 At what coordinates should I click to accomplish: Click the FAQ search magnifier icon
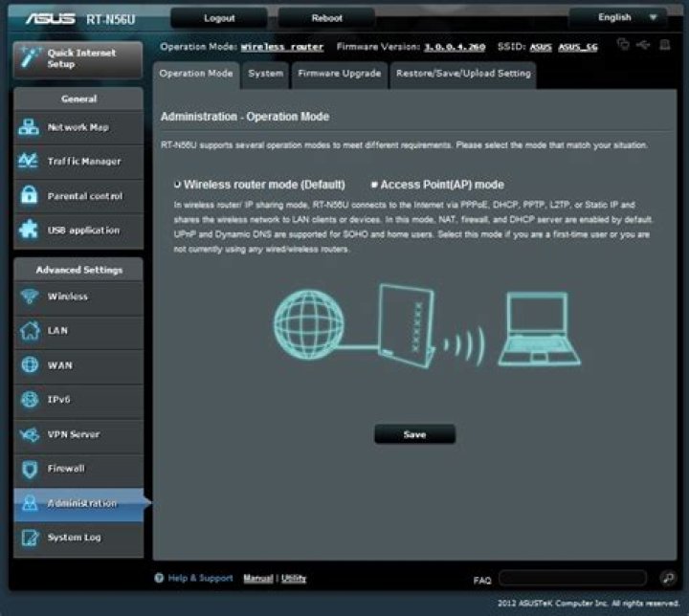pyautogui.click(x=668, y=578)
